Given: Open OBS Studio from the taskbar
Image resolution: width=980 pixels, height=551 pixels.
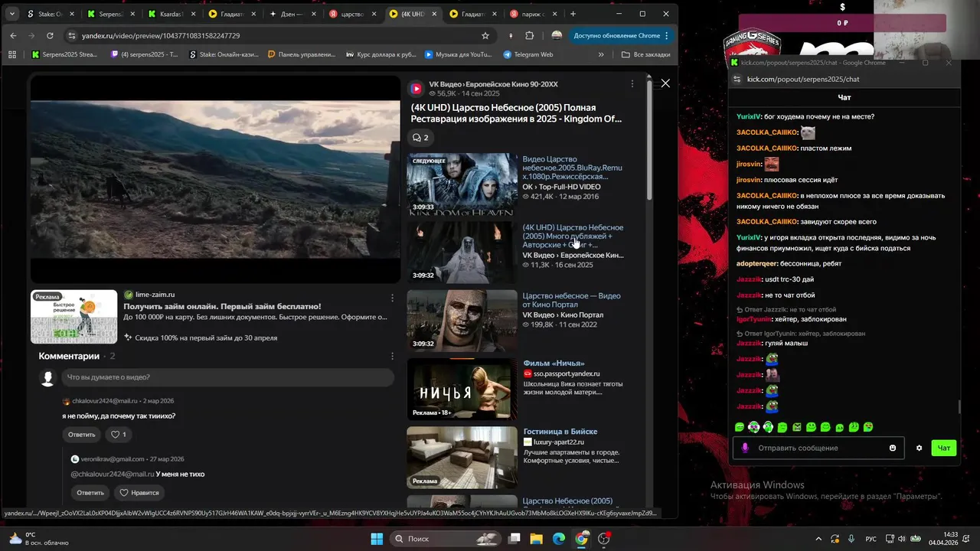Looking at the screenshot, I should click(604, 539).
